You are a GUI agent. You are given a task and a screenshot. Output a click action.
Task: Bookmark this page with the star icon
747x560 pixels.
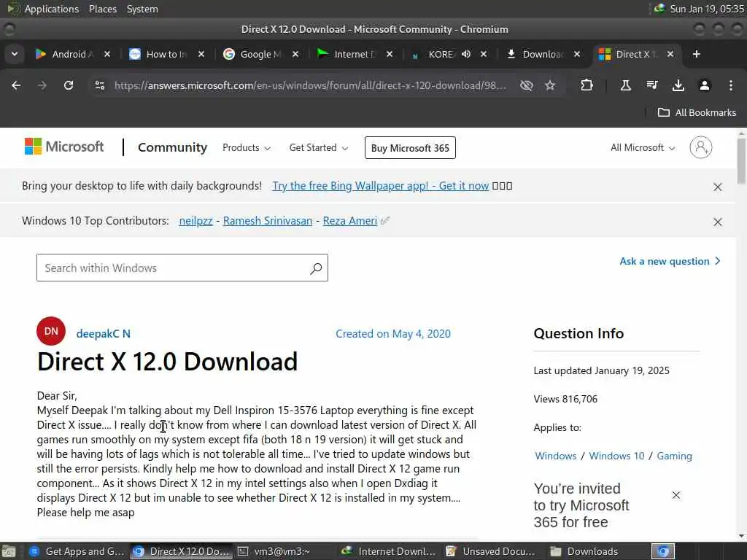coord(550,85)
